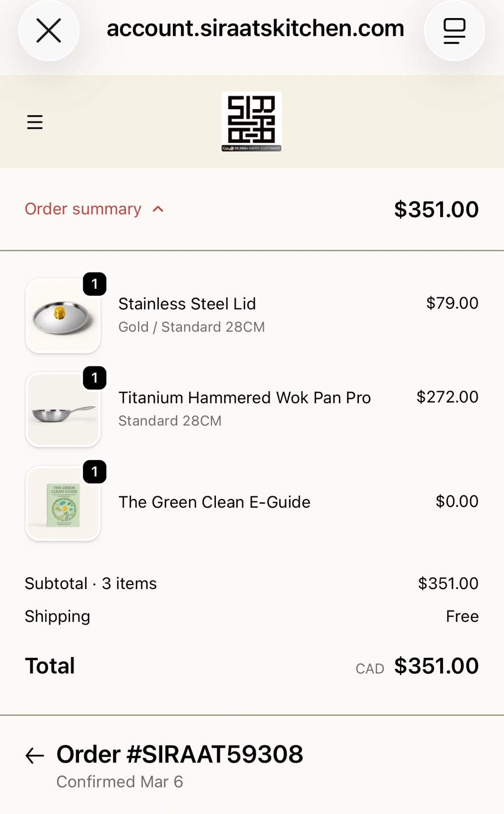Open the Titanium Hammered Wok Pan thumbnail
Viewport: 504px width, 814px height.
tap(63, 410)
